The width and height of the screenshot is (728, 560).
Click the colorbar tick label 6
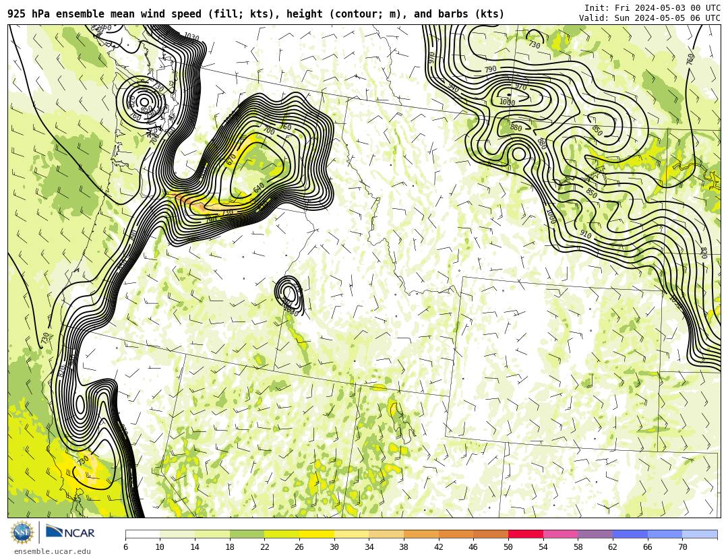[125, 547]
